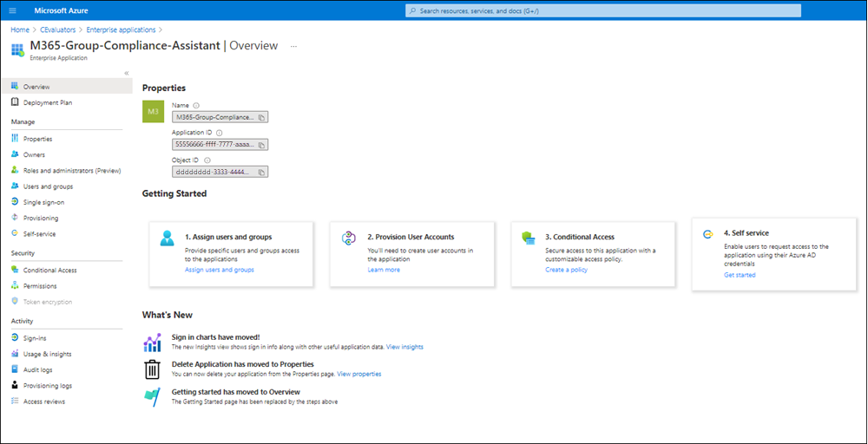The width and height of the screenshot is (868, 444).
Task: Click the M3 application logo tile
Action: [154, 112]
